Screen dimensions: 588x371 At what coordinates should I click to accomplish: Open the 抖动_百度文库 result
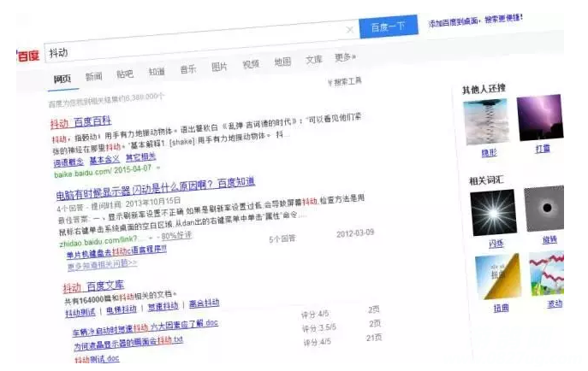point(93,286)
